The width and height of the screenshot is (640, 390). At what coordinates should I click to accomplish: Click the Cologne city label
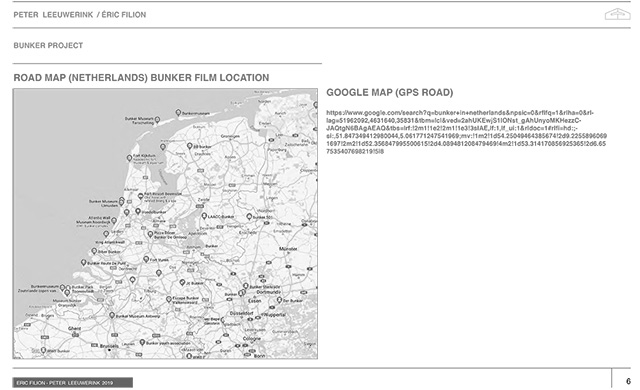pyautogui.click(x=251, y=339)
